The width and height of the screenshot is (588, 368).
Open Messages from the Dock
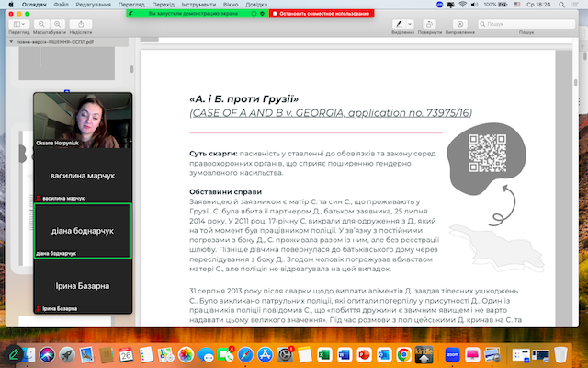tap(206, 354)
